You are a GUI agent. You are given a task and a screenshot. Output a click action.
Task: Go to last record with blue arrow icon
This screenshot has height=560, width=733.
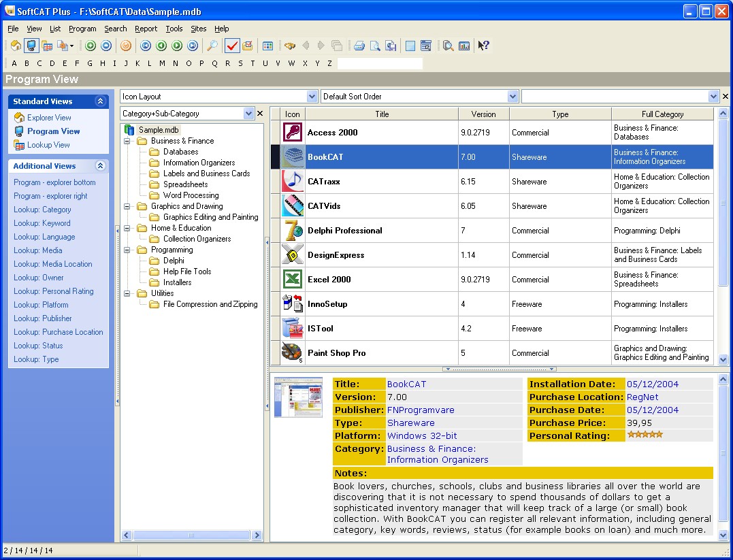tap(193, 46)
